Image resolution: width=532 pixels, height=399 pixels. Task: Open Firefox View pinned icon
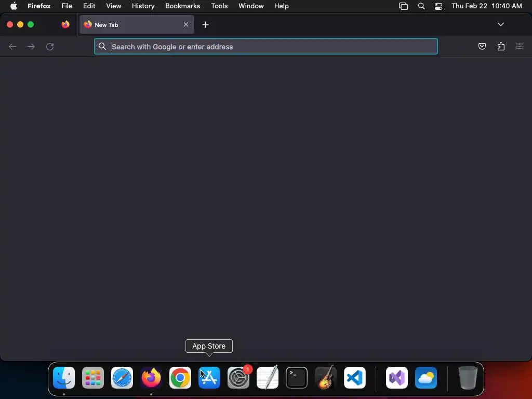pos(65,24)
